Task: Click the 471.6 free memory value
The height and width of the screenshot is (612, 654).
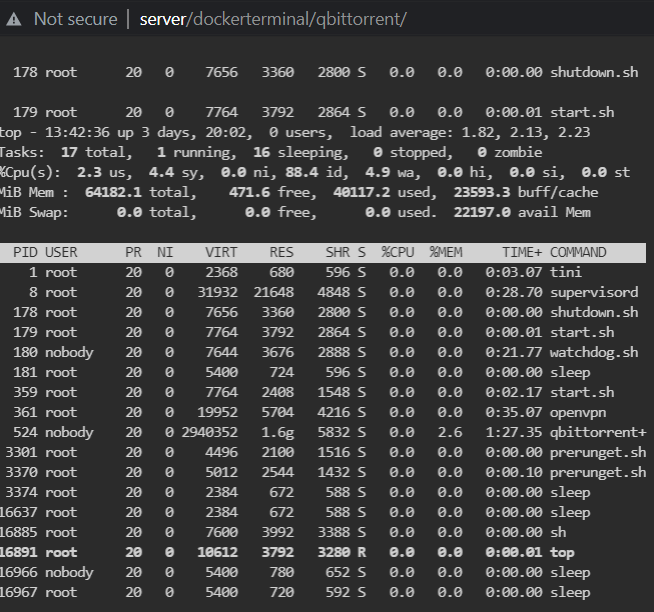Action: pos(249,192)
